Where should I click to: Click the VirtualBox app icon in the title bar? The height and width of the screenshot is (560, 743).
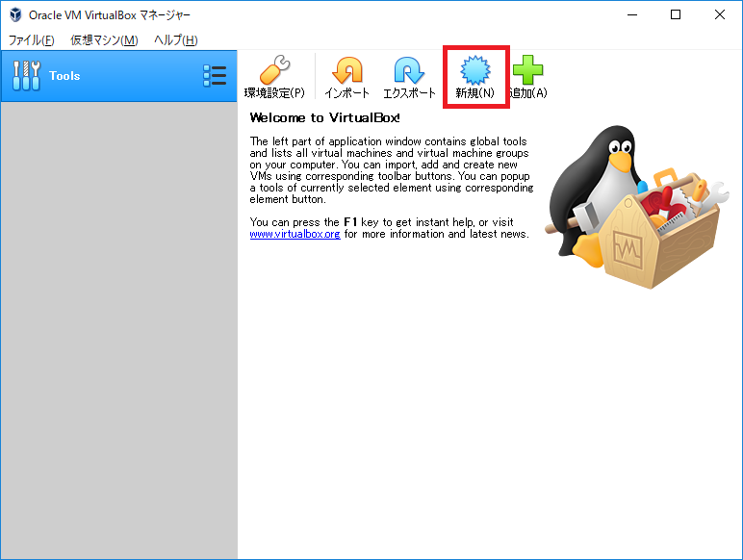tap(15, 14)
